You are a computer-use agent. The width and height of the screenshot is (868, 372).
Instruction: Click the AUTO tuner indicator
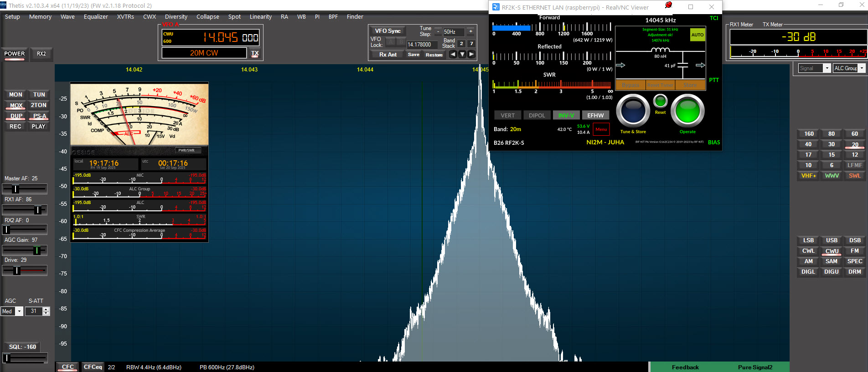click(697, 35)
